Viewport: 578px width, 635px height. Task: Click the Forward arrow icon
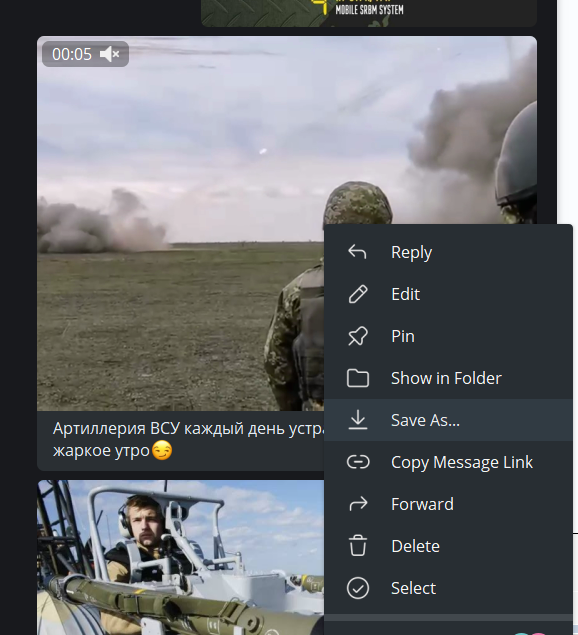point(358,504)
